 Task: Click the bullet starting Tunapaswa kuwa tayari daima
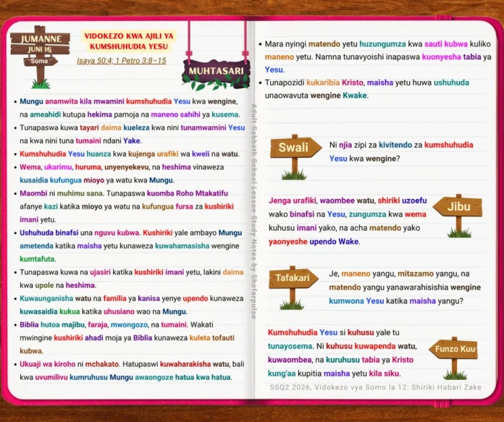click(132, 134)
